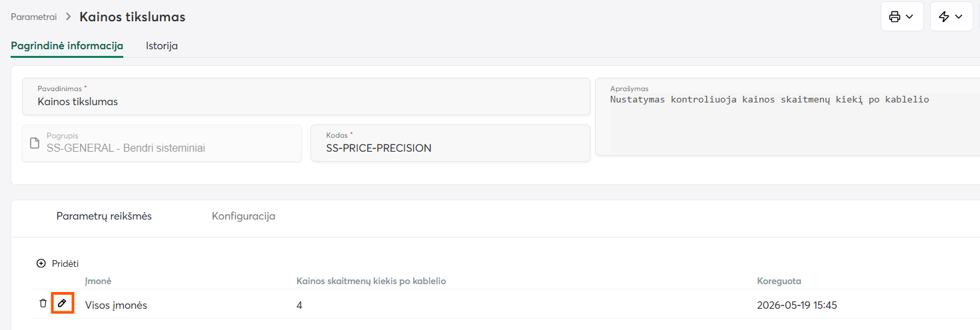Click the Koreguota column header
The height and width of the screenshot is (330, 980).
click(x=779, y=281)
